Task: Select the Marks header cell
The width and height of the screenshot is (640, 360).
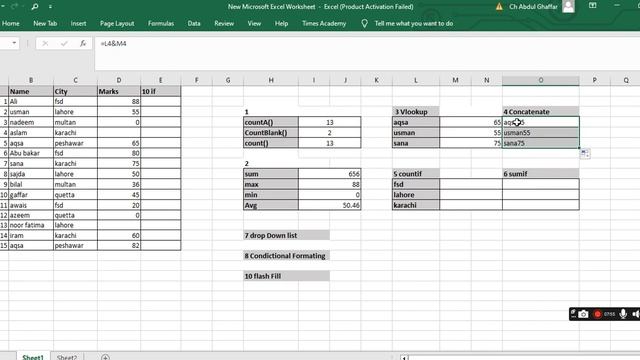Action: (119, 91)
